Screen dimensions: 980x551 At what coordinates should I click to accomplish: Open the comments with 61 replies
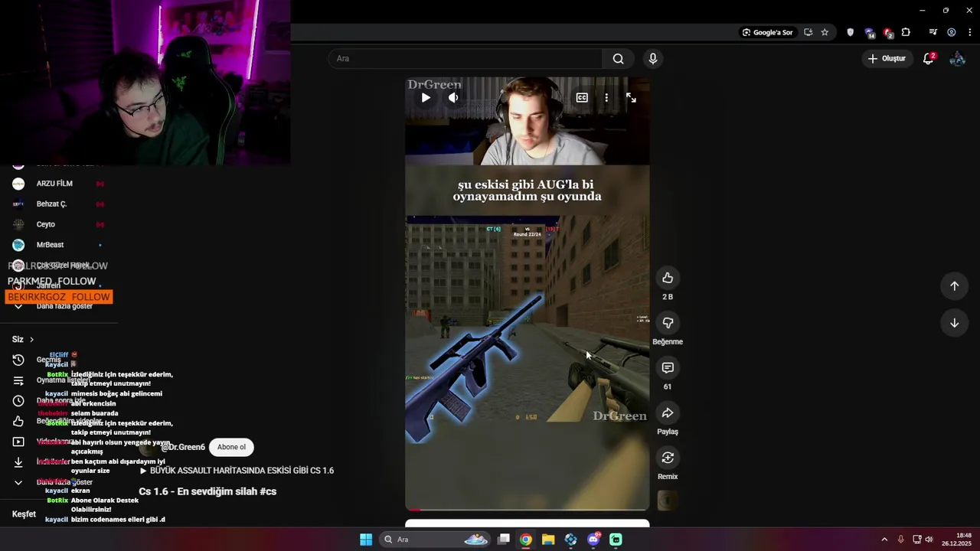[668, 368]
